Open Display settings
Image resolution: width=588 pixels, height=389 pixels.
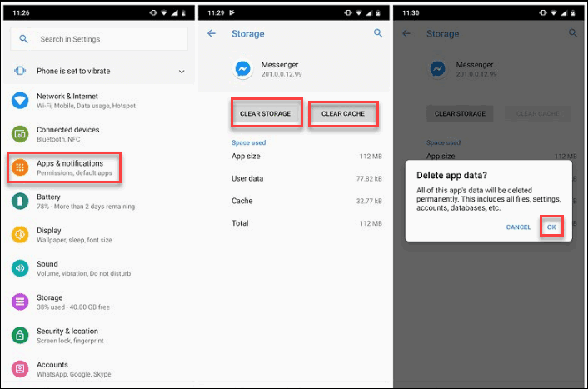pyautogui.click(x=99, y=234)
